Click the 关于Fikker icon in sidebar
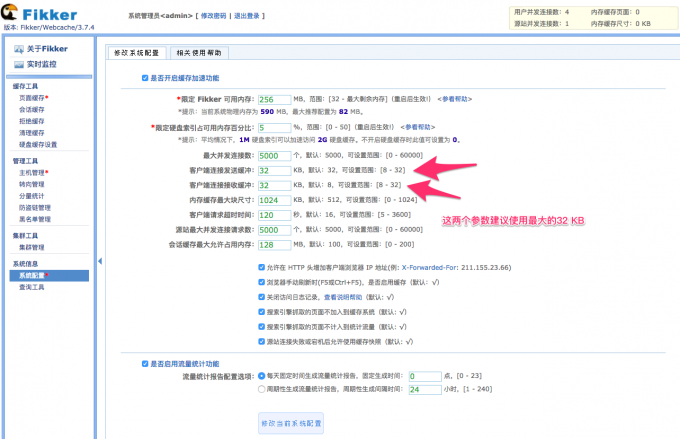The width and height of the screenshot is (680, 439). (x=20, y=49)
